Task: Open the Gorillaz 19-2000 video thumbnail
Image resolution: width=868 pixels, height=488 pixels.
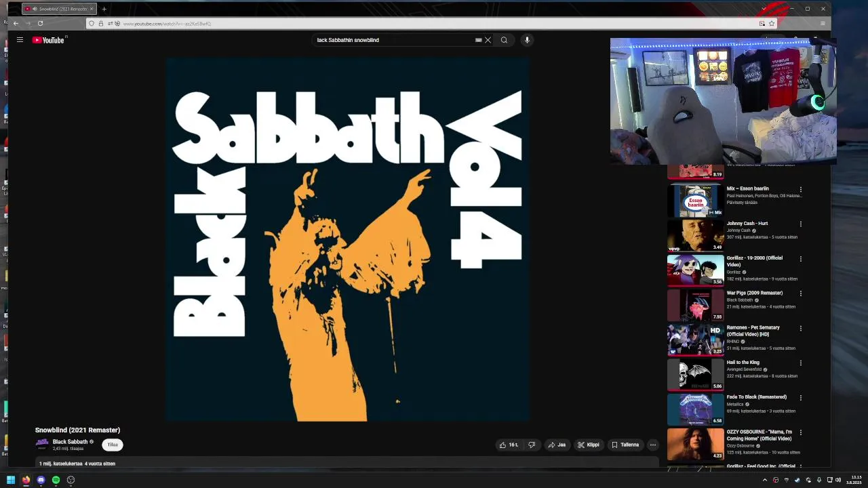Action: [x=695, y=270]
